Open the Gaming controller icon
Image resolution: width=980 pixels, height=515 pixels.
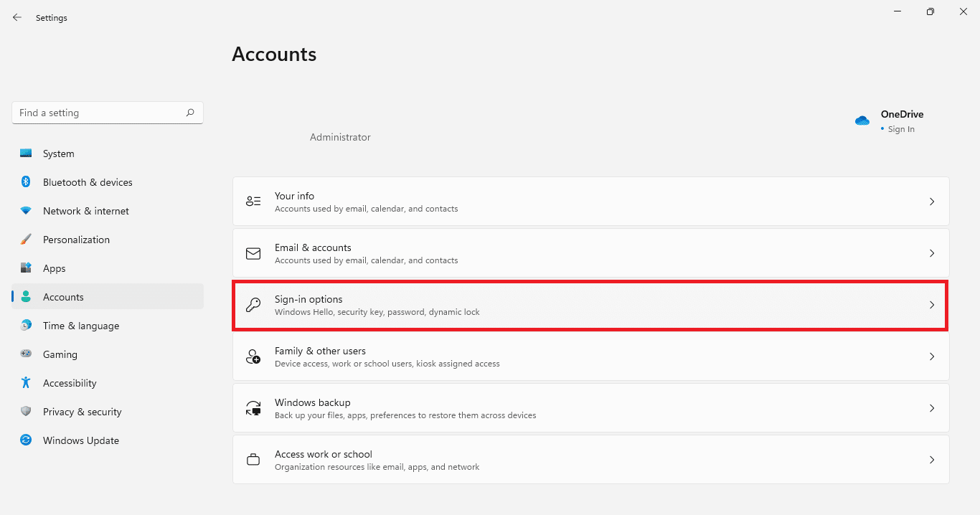click(26, 354)
